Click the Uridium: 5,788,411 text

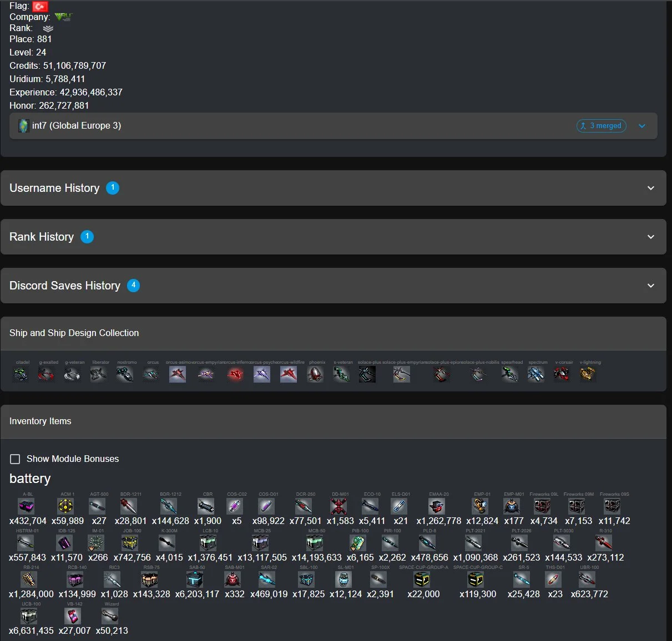coord(47,79)
